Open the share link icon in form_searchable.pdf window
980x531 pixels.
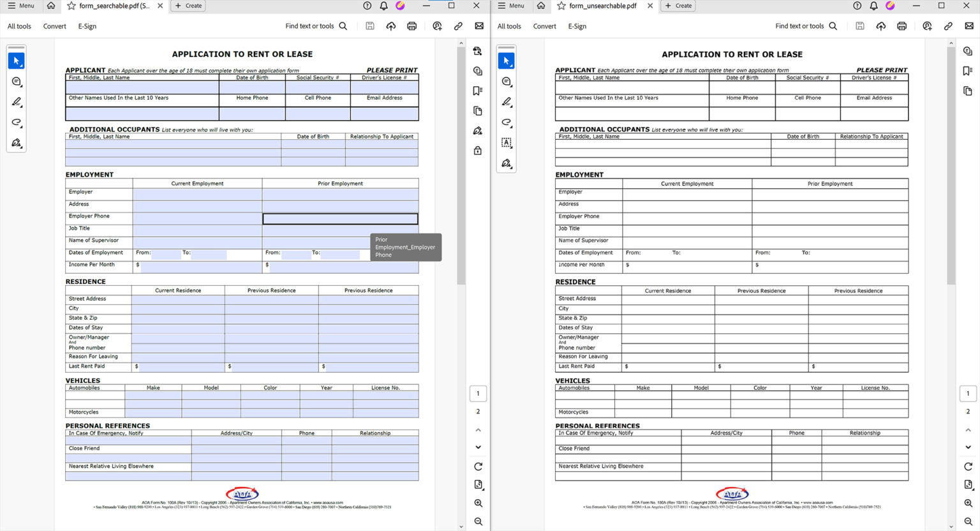(458, 26)
